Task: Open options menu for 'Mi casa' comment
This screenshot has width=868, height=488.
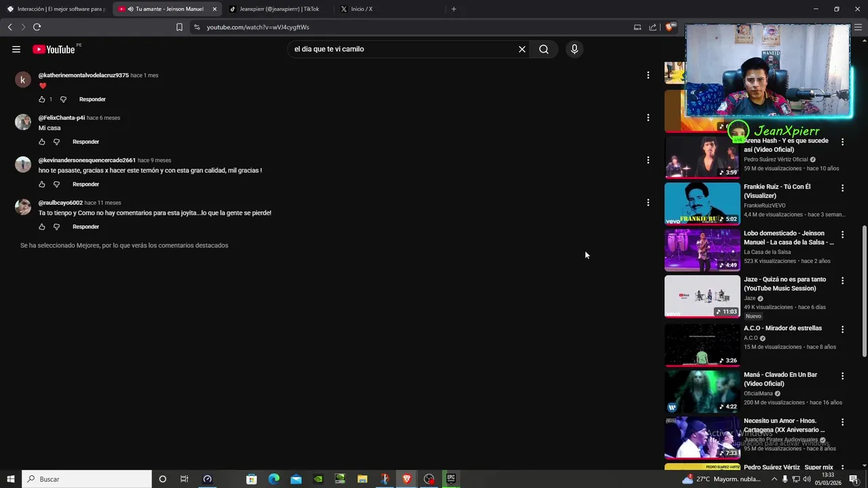Action: pyautogui.click(x=648, y=118)
